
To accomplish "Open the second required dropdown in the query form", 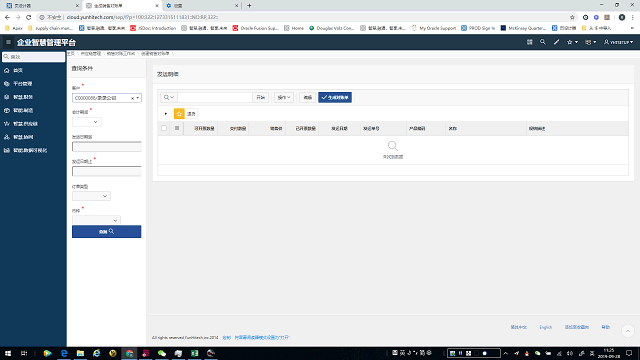I will click(x=87, y=122).
